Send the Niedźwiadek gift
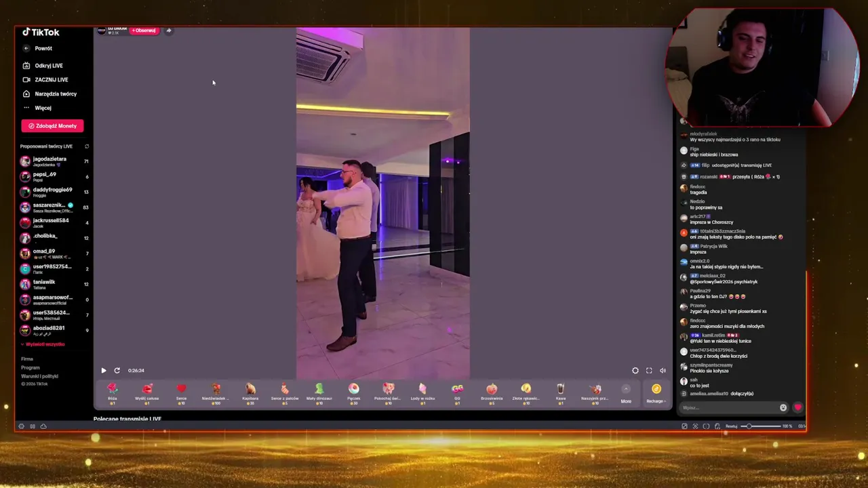This screenshot has height=488, width=868. click(x=216, y=394)
